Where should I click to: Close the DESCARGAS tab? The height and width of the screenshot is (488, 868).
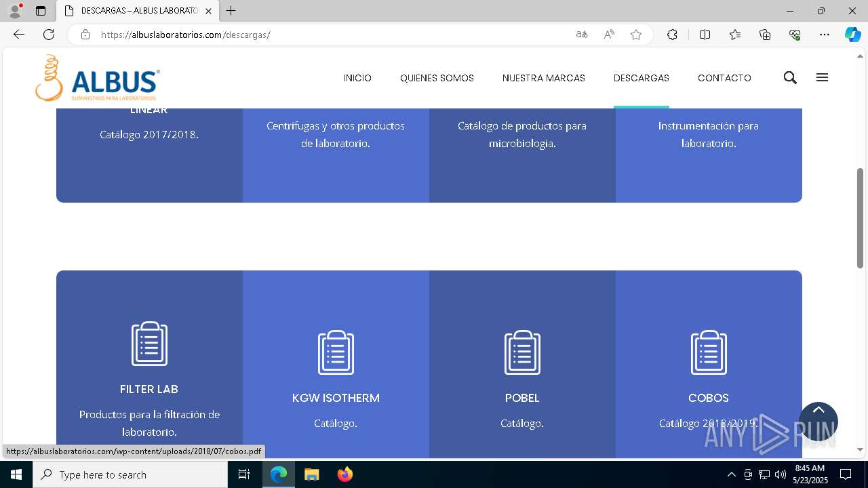click(208, 11)
